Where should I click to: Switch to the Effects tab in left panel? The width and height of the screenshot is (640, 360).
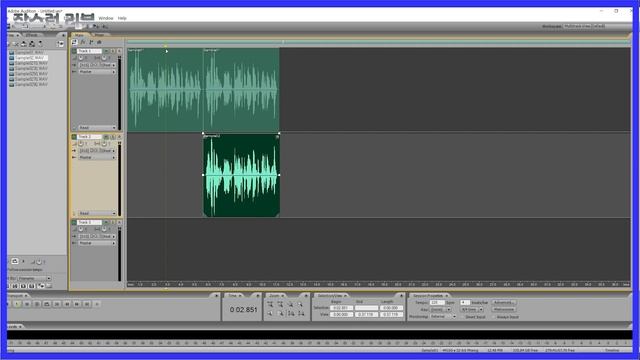pyautogui.click(x=32, y=35)
